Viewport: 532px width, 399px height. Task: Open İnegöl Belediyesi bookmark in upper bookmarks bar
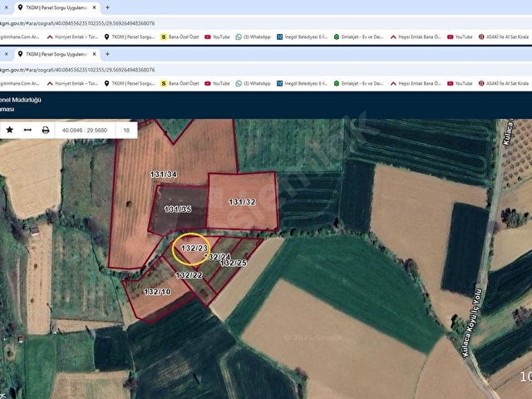[302, 37]
